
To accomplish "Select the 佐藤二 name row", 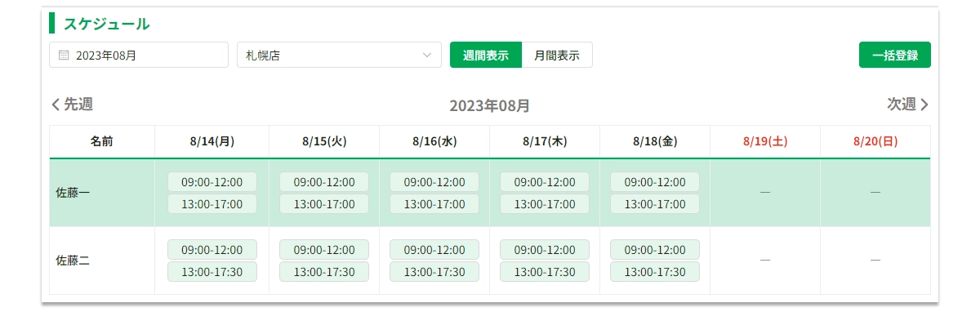I will tap(490, 261).
